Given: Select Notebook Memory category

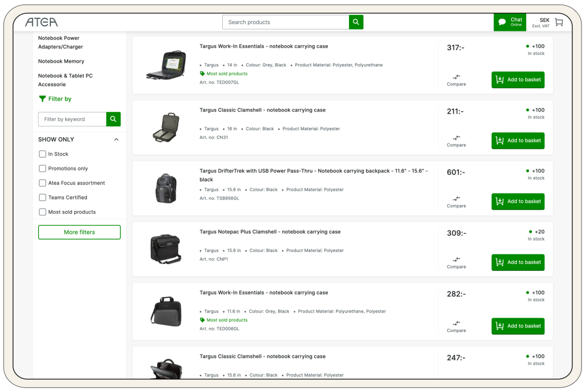Looking at the screenshot, I should [x=61, y=61].
